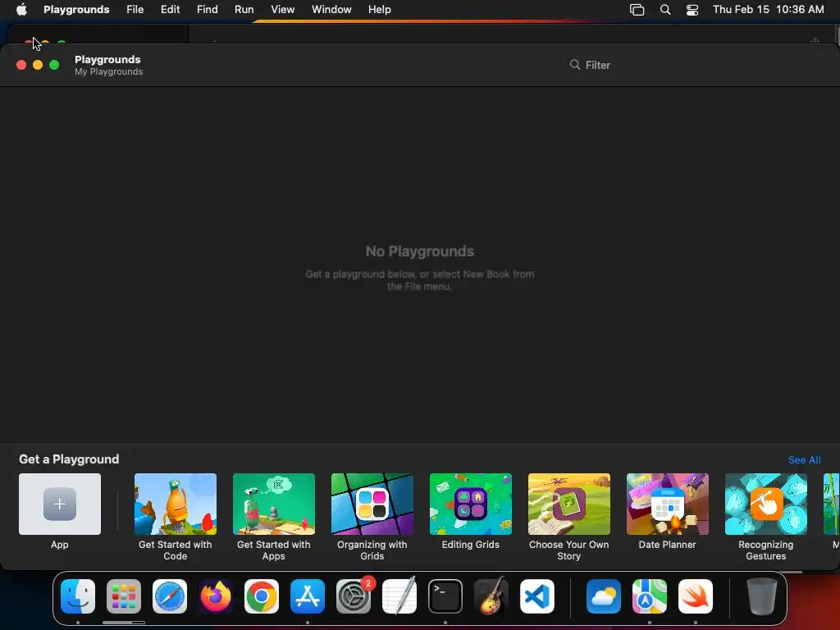Open Weather app from the Dock

click(603, 596)
